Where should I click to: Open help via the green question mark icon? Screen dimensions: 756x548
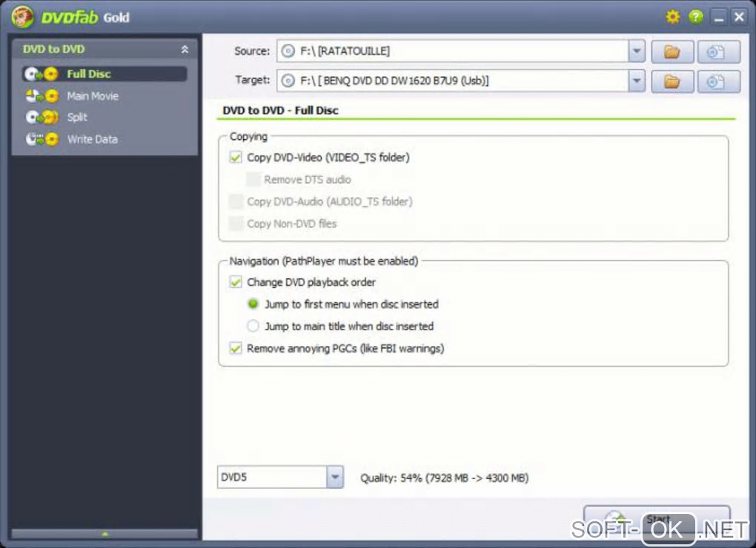(x=696, y=17)
